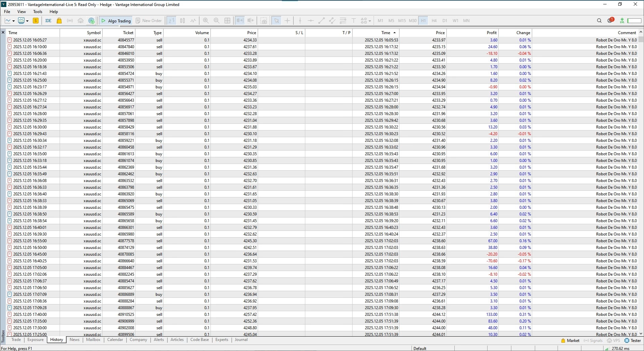Switch to H4 timeframe
644x351 pixels.
434,21
